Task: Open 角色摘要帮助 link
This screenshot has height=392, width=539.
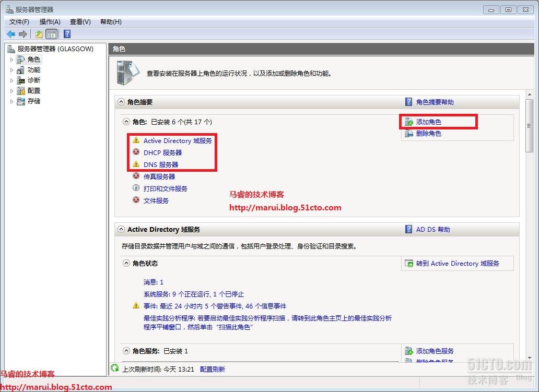Action: pyautogui.click(x=435, y=102)
